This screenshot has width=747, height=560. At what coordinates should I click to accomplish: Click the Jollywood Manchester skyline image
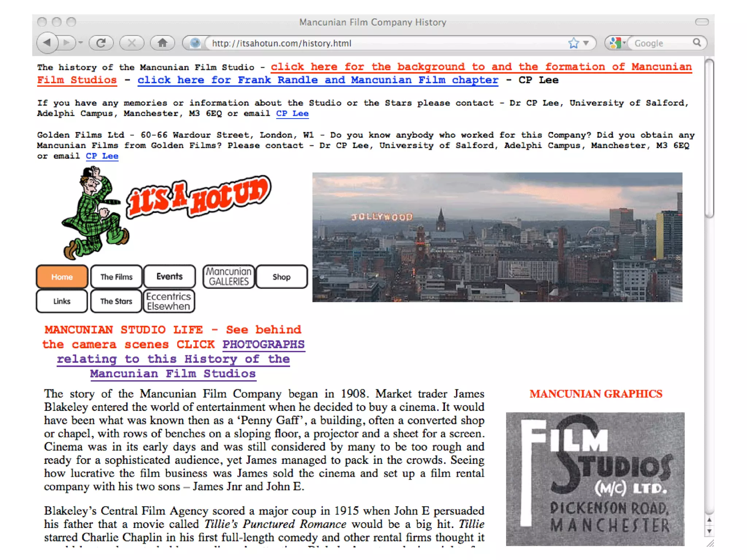497,237
